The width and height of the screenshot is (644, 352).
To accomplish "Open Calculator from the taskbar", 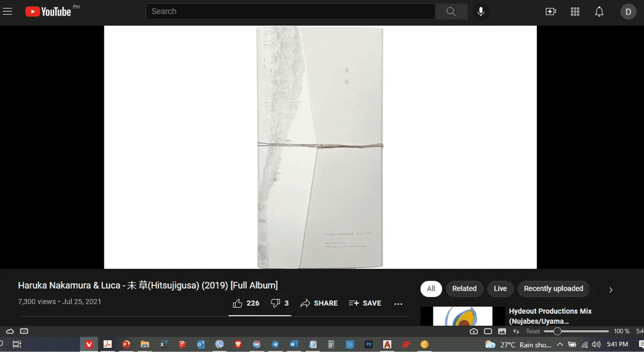I will pos(331,344).
